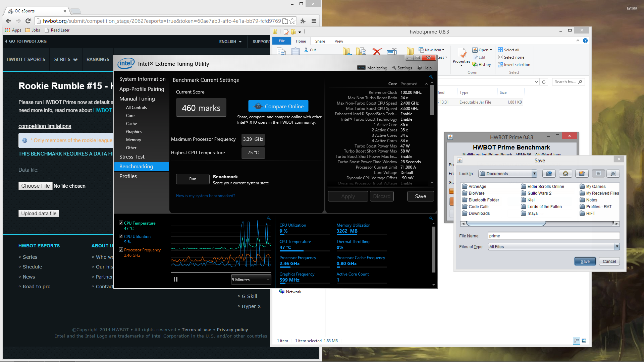
Task: Collapse the Core settings section chevron
Action: tap(426, 84)
